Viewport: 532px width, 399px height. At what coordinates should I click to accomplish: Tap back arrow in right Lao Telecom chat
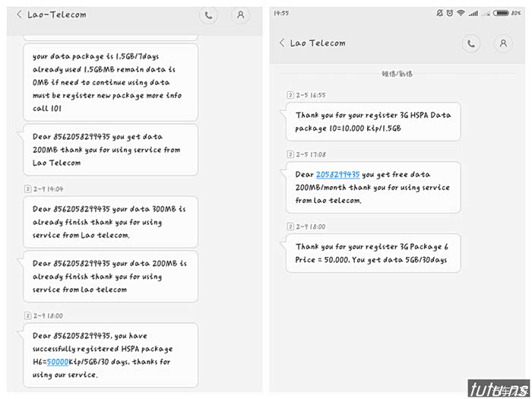pyautogui.click(x=282, y=43)
